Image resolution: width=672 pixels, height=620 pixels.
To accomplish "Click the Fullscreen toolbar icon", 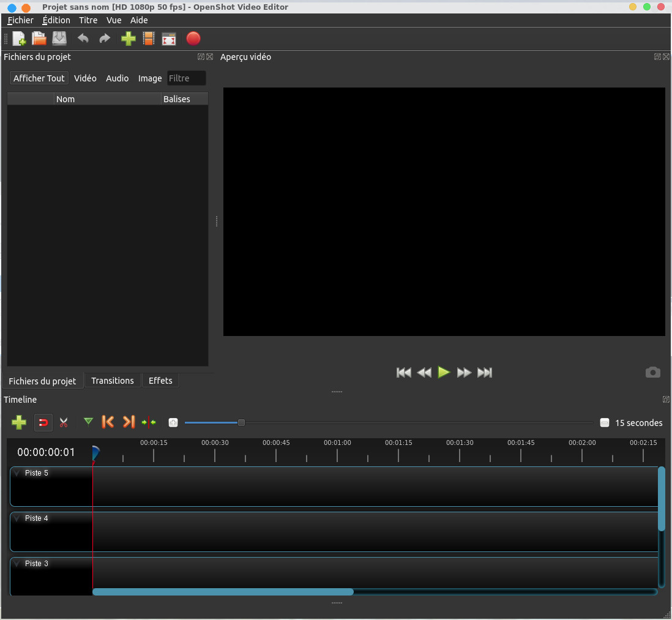I will [x=169, y=39].
